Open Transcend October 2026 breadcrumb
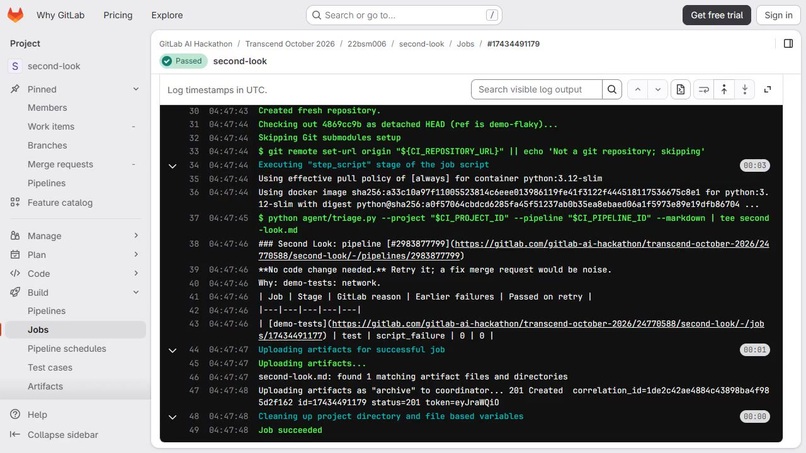This screenshot has width=806, height=453. tap(290, 44)
